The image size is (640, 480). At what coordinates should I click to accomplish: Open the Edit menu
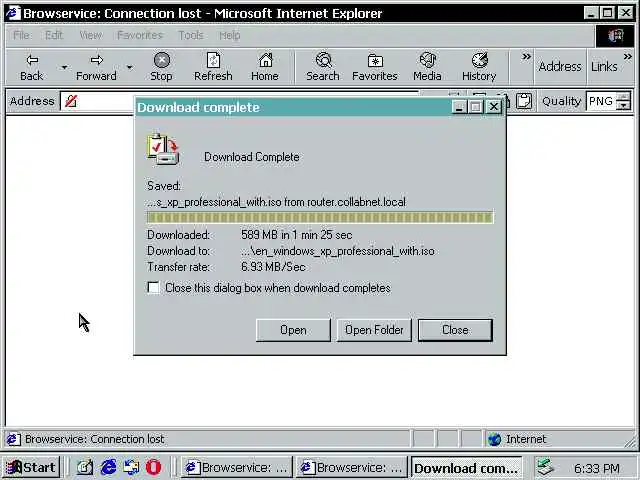[x=54, y=36]
